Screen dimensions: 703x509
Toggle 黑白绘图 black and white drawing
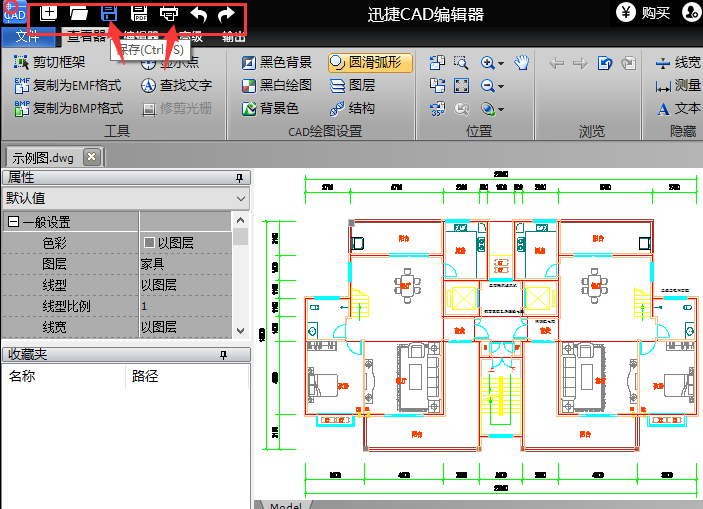[x=277, y=85]
